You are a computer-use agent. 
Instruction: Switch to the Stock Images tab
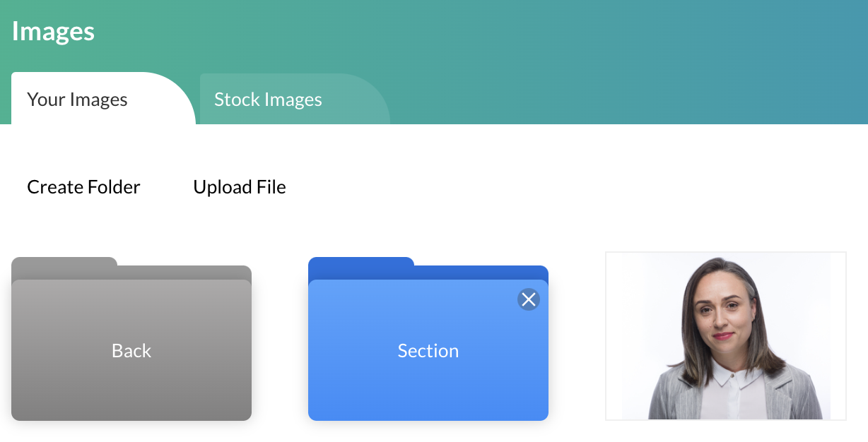[268, 100]
